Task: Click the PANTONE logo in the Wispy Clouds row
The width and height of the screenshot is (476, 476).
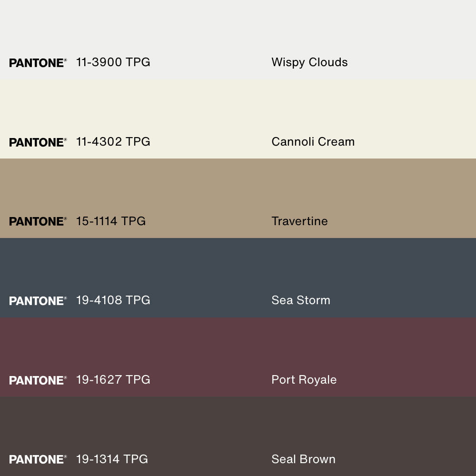Action: [x=38, y=63]
